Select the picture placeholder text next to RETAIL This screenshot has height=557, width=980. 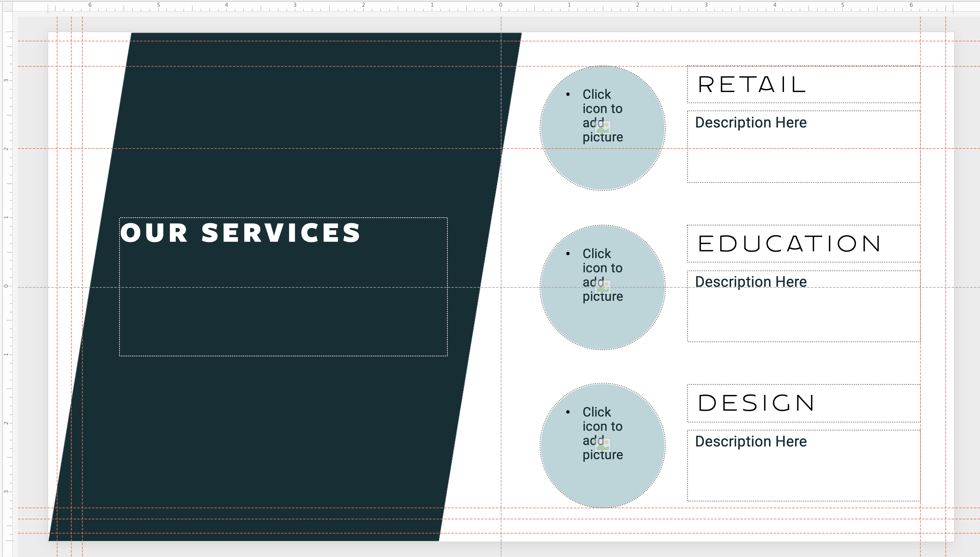(x=602, y=115)
